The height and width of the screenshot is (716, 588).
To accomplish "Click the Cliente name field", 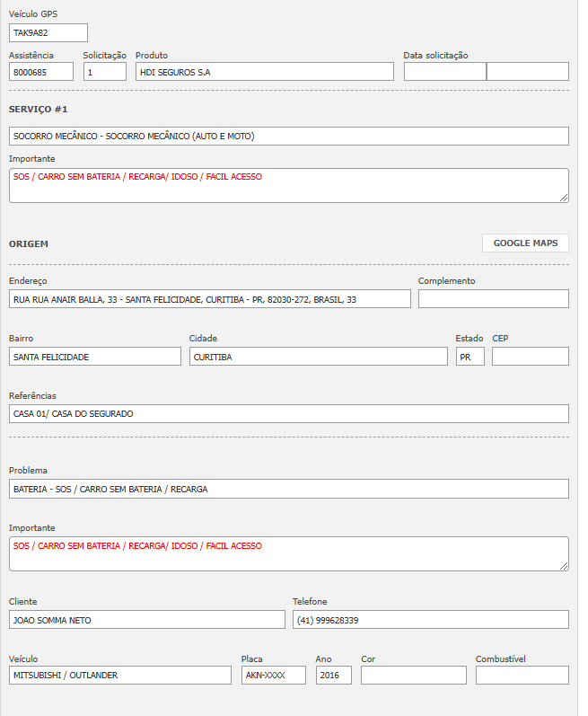I will pos(146,620).
